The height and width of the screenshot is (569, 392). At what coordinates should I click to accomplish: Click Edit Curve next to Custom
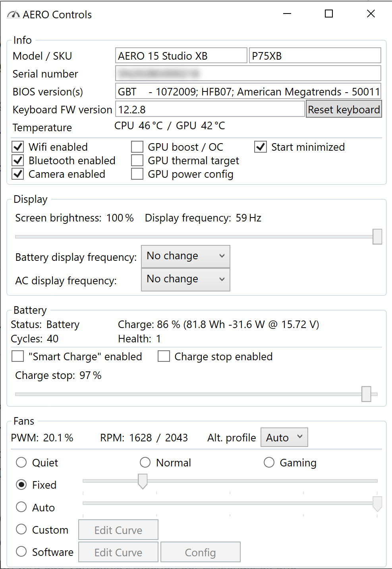pyautogui.click(x=118, y=530)
